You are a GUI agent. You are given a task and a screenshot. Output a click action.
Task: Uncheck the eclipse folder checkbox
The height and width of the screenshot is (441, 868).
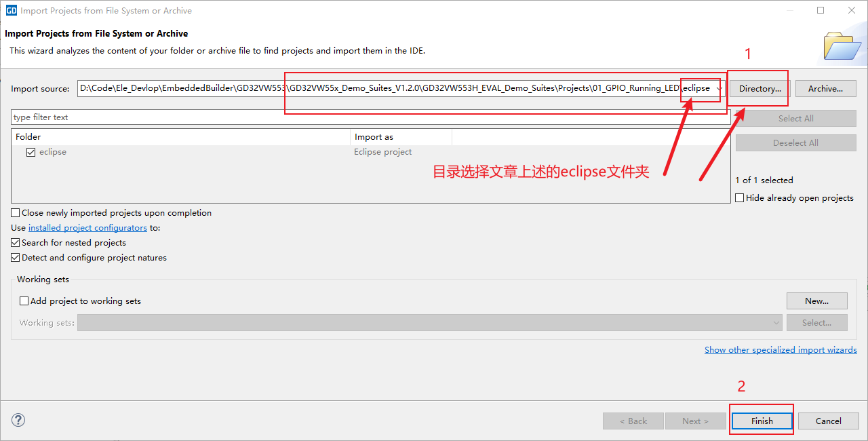tap(31, 152)
